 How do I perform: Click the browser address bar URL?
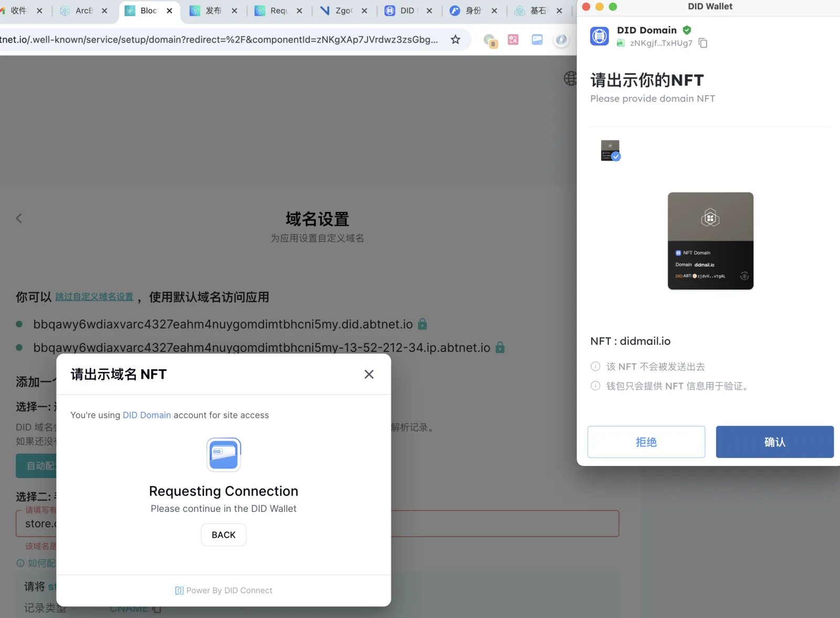pyautogui.click(x=219, y=39)
